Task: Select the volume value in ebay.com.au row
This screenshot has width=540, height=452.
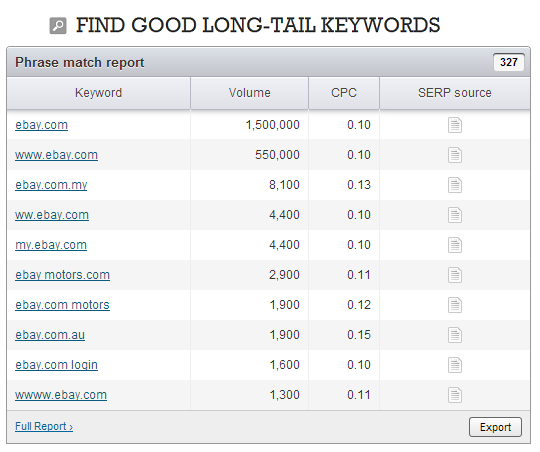Action: pyautogui.click(x=284, y=335)
